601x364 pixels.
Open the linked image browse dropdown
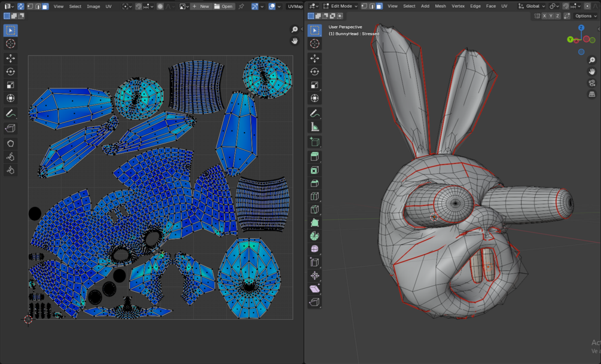coord(184,6)
